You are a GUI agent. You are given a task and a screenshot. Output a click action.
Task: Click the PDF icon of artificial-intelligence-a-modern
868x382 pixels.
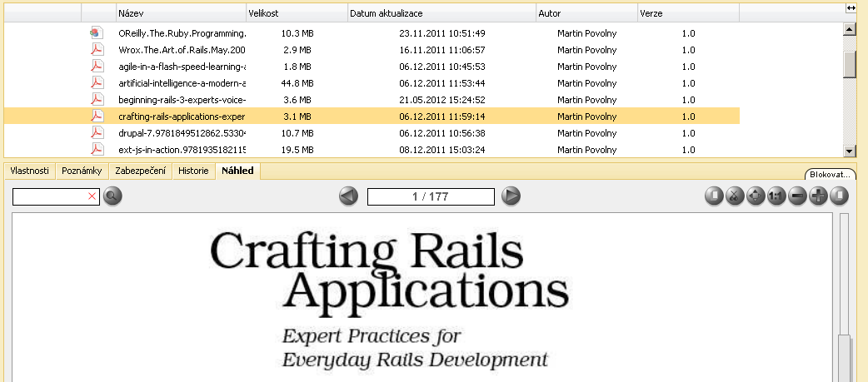tap(97, 83)
